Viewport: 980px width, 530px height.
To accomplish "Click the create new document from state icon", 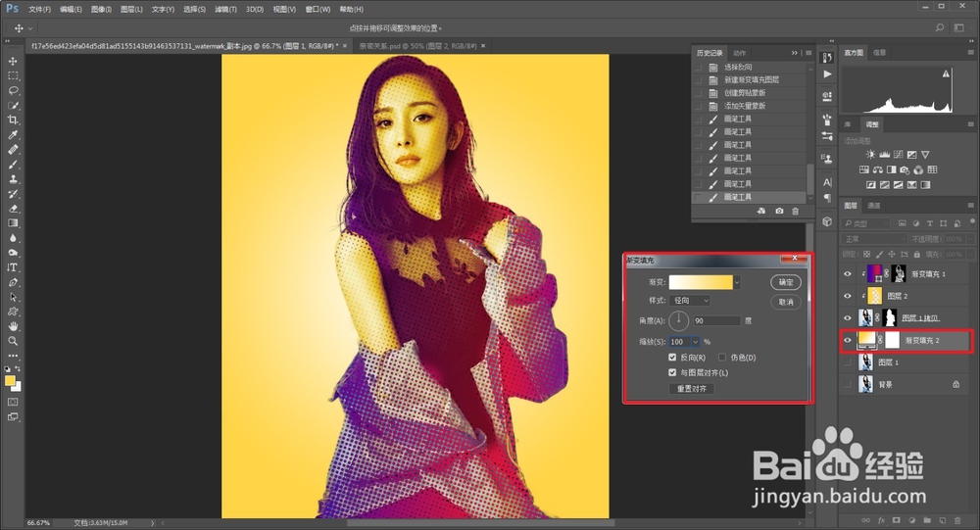I will tap(761, 212).
